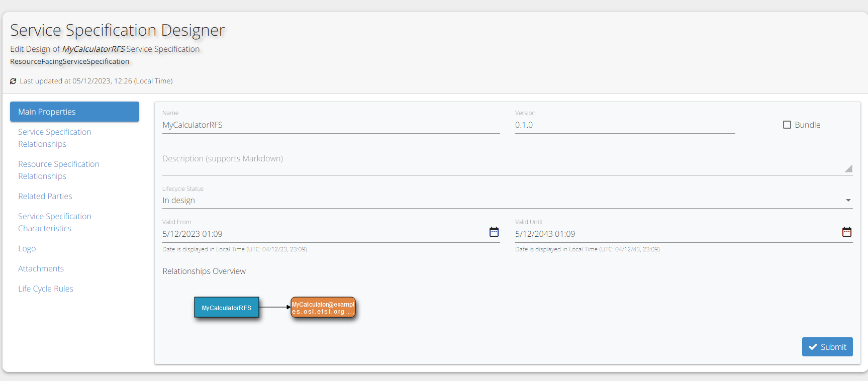
Task: Open the Valid From calendar picker
Action: [494, 232]
